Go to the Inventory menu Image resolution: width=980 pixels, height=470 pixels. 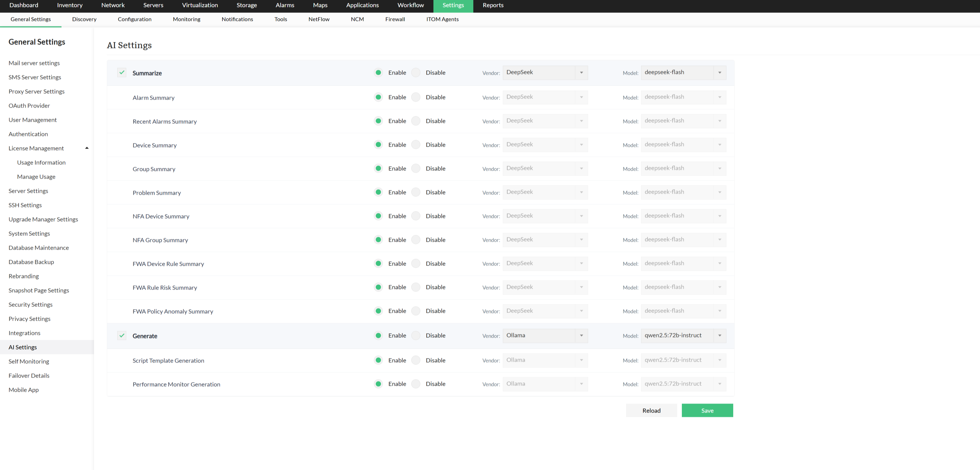(x=70, y=5)
